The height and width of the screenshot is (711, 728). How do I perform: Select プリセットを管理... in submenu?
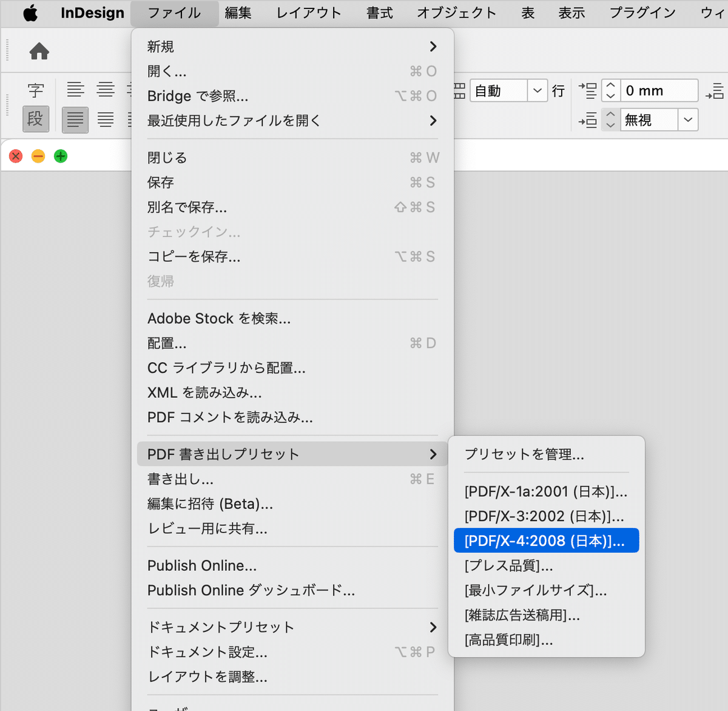coord(547,454)
